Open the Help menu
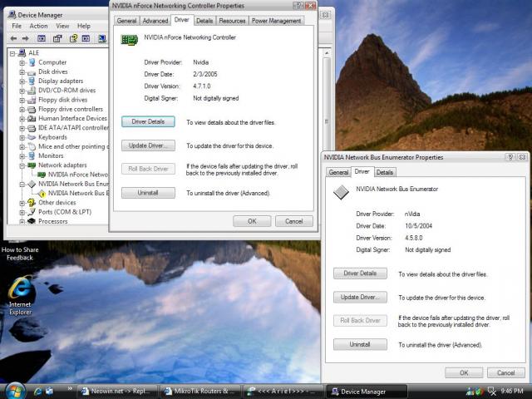The height and width of the screenshot is (399, 532). pyautogui.click(x=83, y=26)
